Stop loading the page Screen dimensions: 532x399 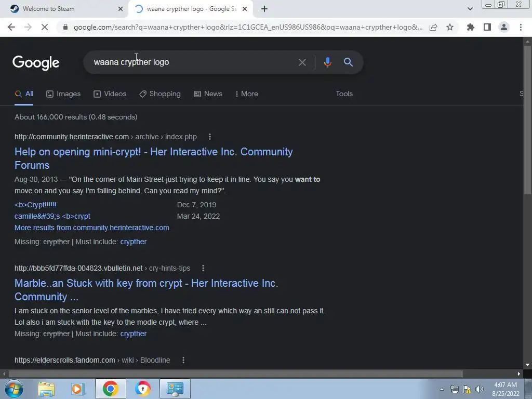(45, 27)
